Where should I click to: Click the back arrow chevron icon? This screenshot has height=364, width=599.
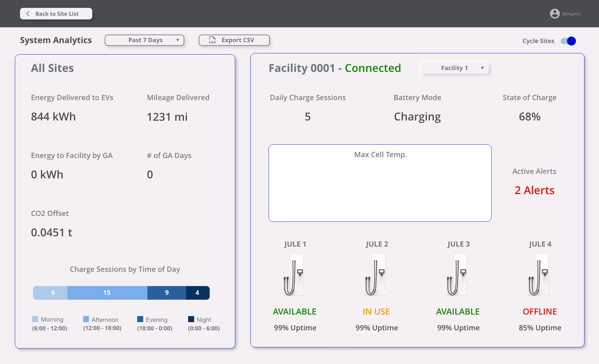[28, 14]
